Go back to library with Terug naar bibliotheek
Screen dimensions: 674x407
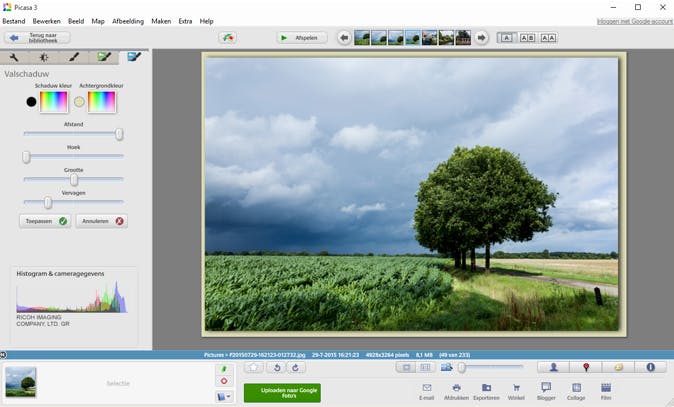37,38
